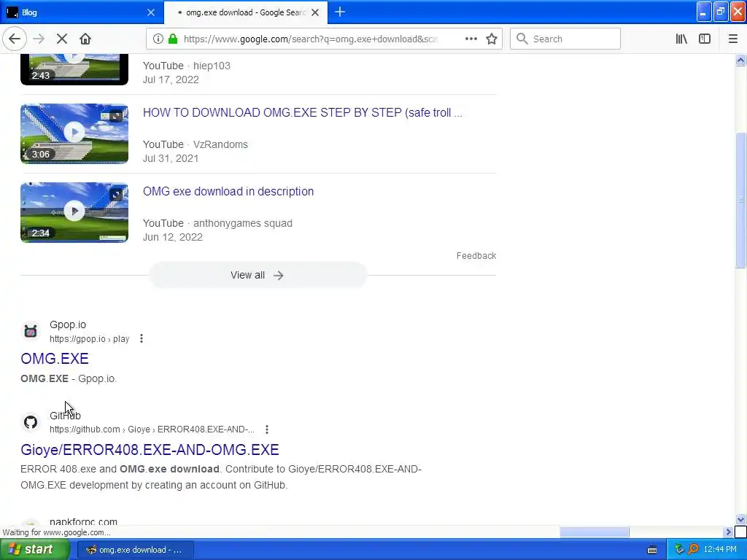The height and width of the screenshot is (560, 747).
Task: Go back to the previous page
Action: point(15,39)
